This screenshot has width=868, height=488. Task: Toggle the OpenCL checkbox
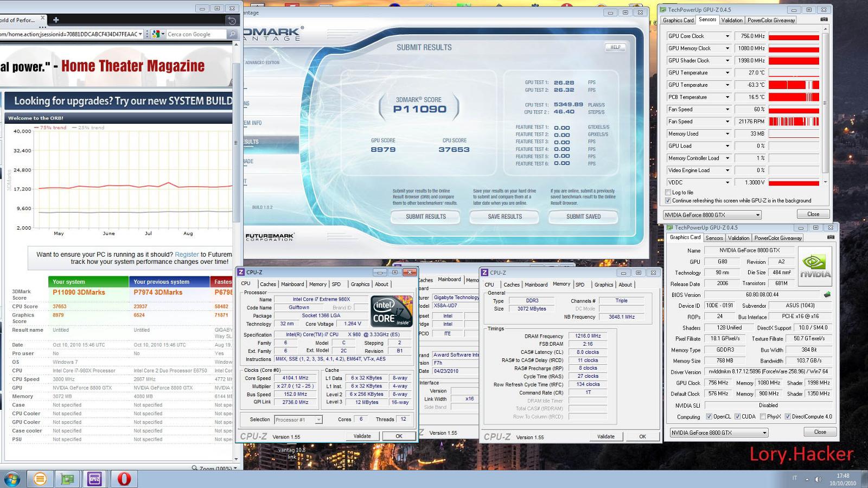[709, 416]
